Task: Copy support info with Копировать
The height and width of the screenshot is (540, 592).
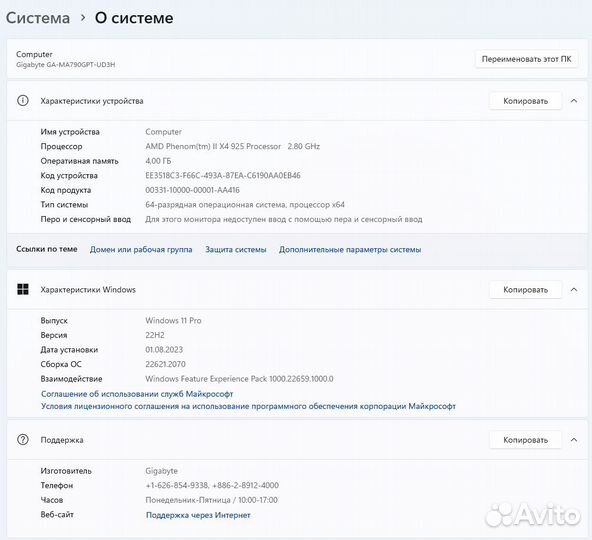Action: tap(525, 440)
